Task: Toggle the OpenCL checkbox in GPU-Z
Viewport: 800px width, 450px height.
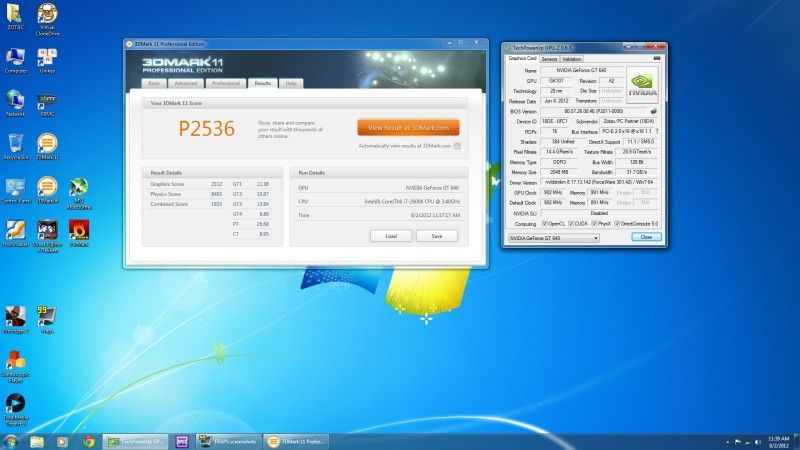Action: [544, 223]
